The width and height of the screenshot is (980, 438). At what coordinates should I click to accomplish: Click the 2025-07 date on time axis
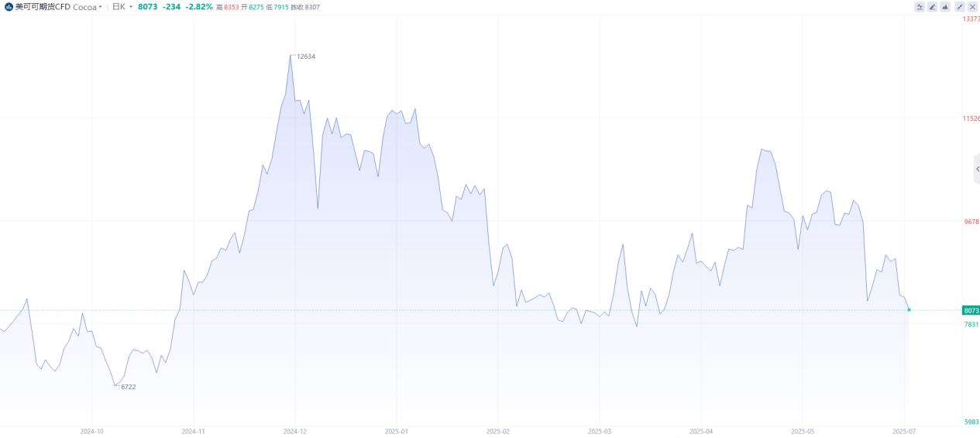(904, 431)
